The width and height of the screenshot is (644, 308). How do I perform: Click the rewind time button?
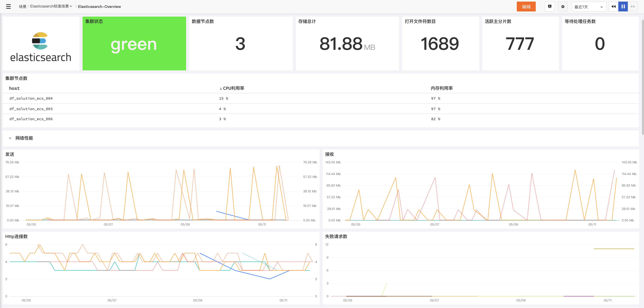click(x=613, y=7)
